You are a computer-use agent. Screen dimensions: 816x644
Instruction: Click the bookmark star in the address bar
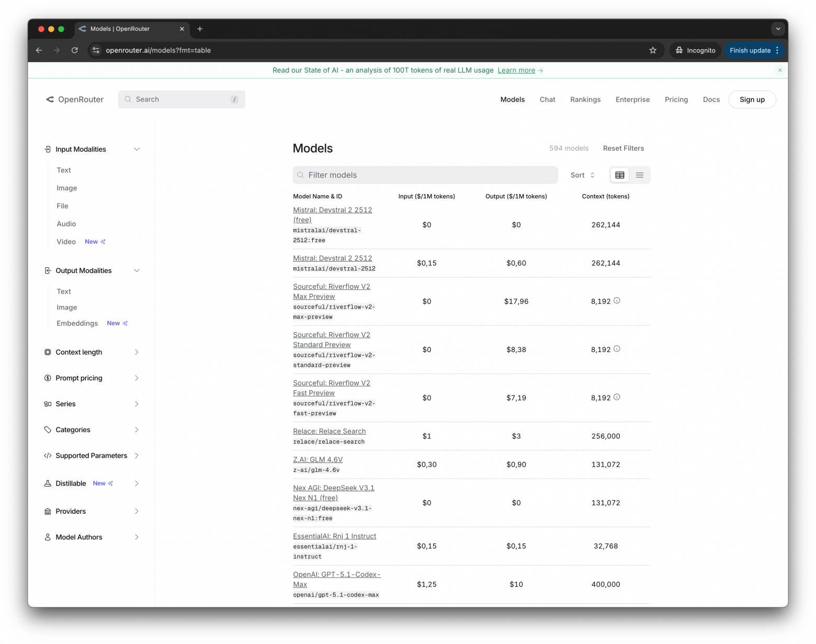[x=652, y=50]
